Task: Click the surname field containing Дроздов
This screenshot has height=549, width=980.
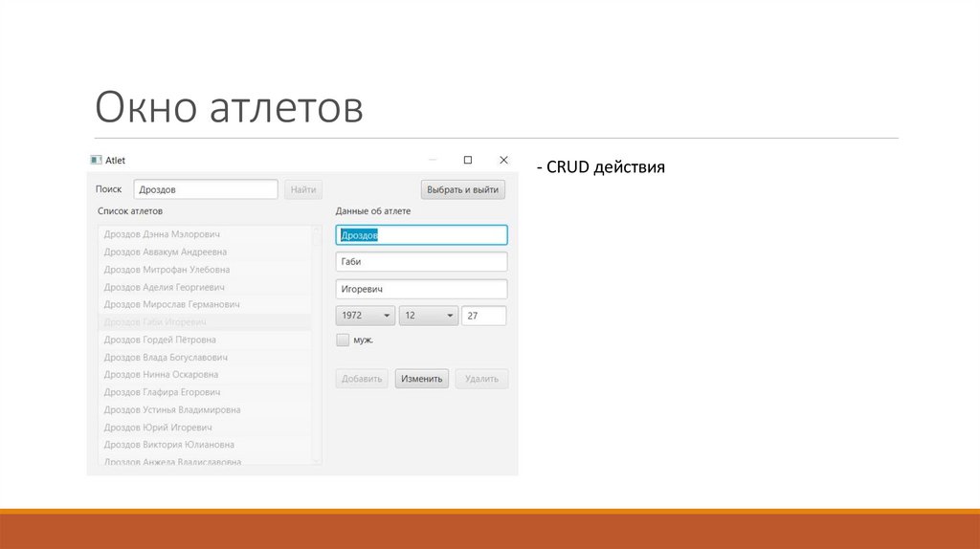Action: (421, 235)
